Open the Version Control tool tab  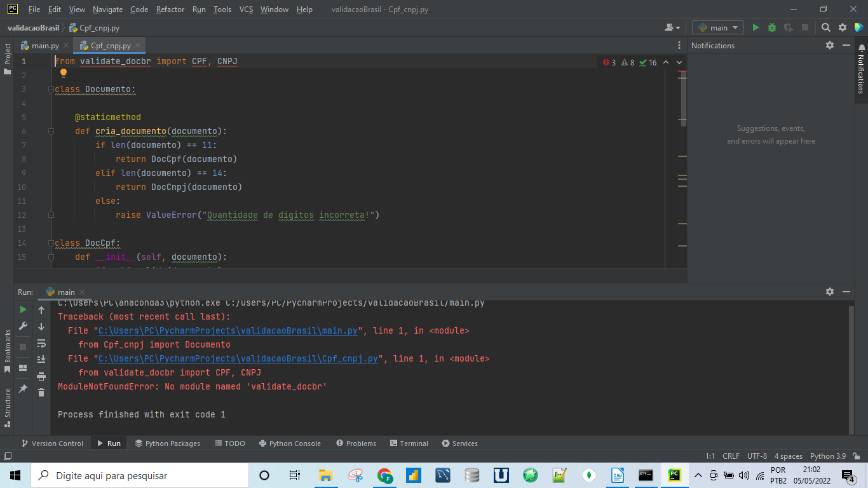pyautogui.click(x=52, y=444)
